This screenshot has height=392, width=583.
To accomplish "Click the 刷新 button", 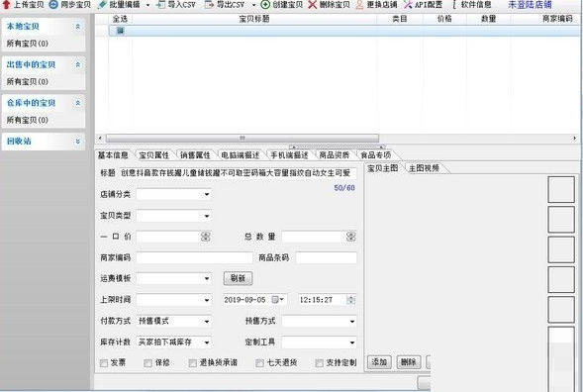I will pos(238,278).
